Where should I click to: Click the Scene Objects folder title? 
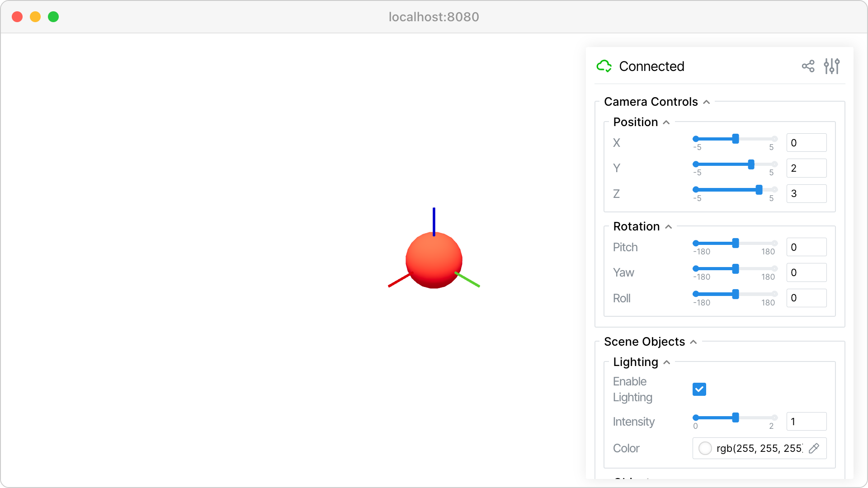[645, 342]
